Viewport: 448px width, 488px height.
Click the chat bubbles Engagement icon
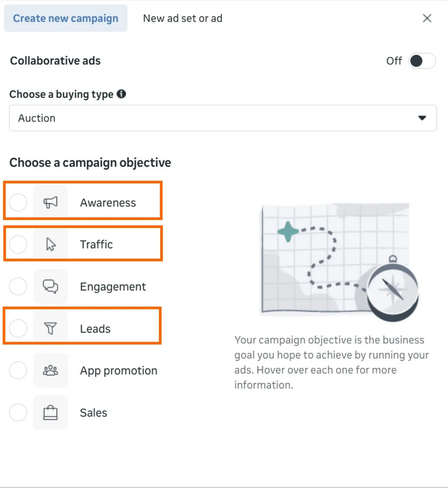[51, 286]
